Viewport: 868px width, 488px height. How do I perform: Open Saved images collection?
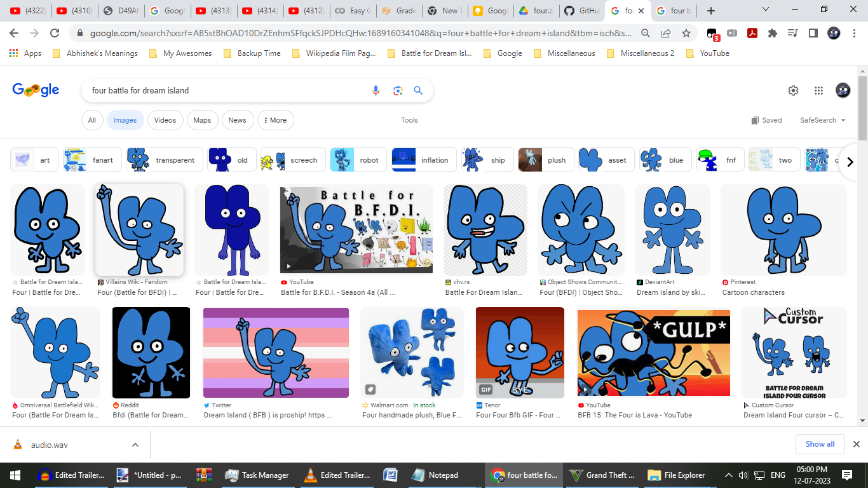coord(766,120)
